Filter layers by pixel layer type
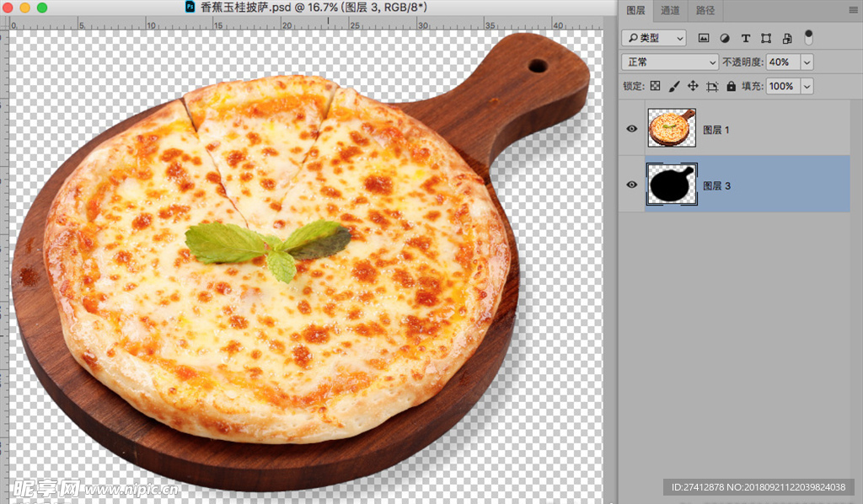This screenshot has width=863, height=504. pyautogui.click(x=704, y=38)
